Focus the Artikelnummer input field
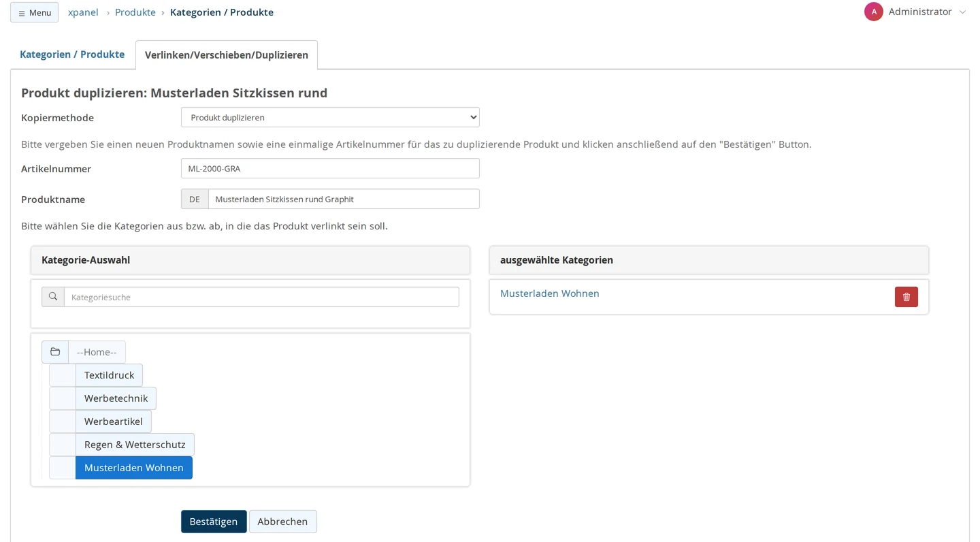 click(x=330, y=168)
